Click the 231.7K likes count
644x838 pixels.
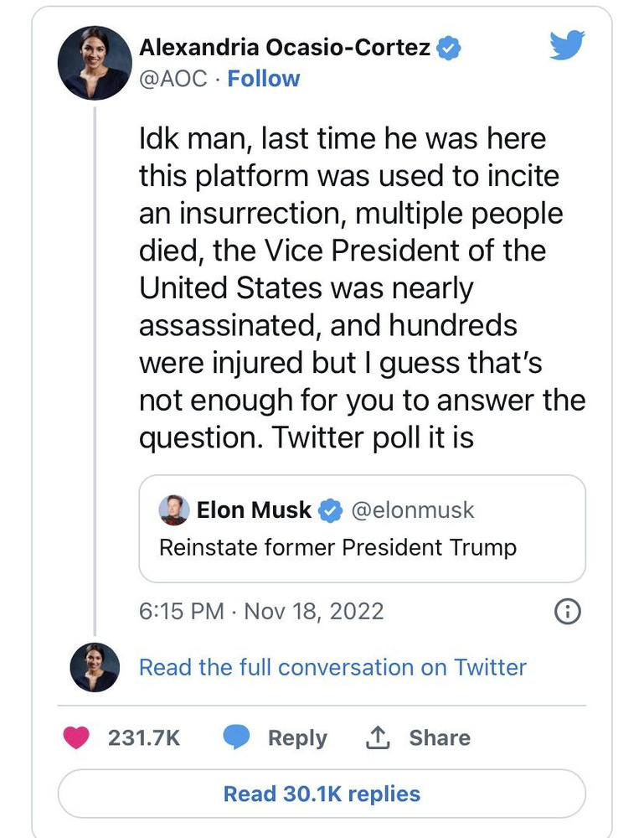(x=144, y=737)
